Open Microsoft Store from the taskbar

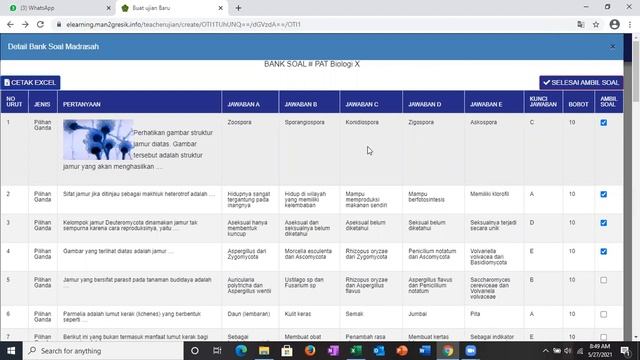click(287, 351)
